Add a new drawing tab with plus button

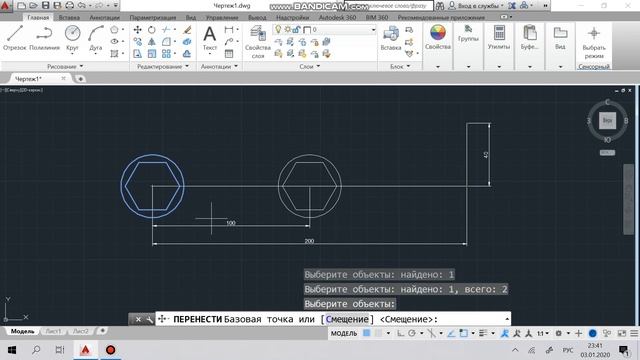(80, 79)
